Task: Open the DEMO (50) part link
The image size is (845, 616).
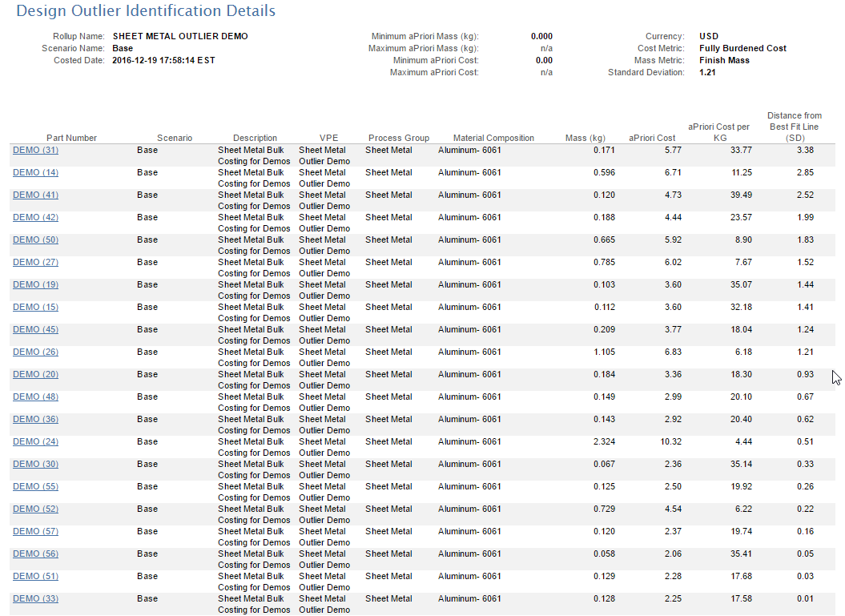Action: point(35,240)
